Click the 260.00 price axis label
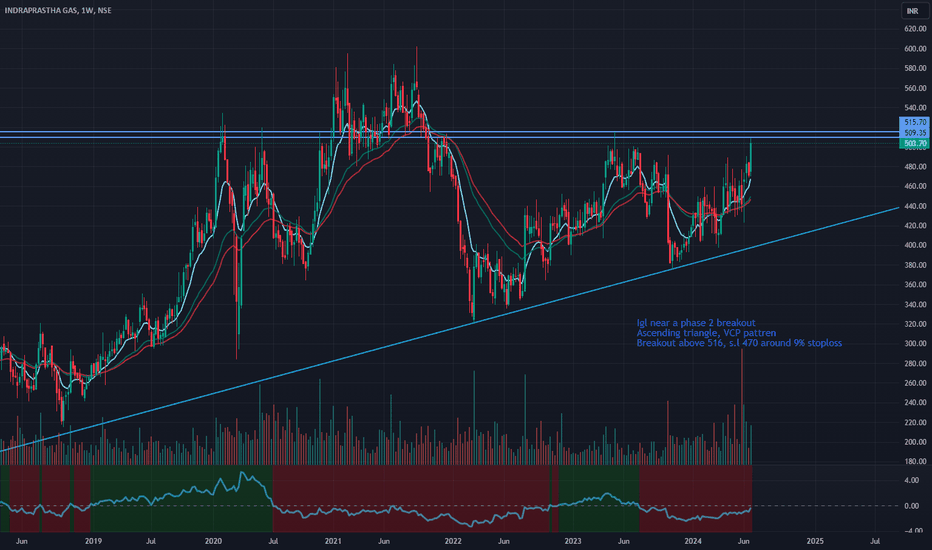932x550 pixels. (915, 383)
